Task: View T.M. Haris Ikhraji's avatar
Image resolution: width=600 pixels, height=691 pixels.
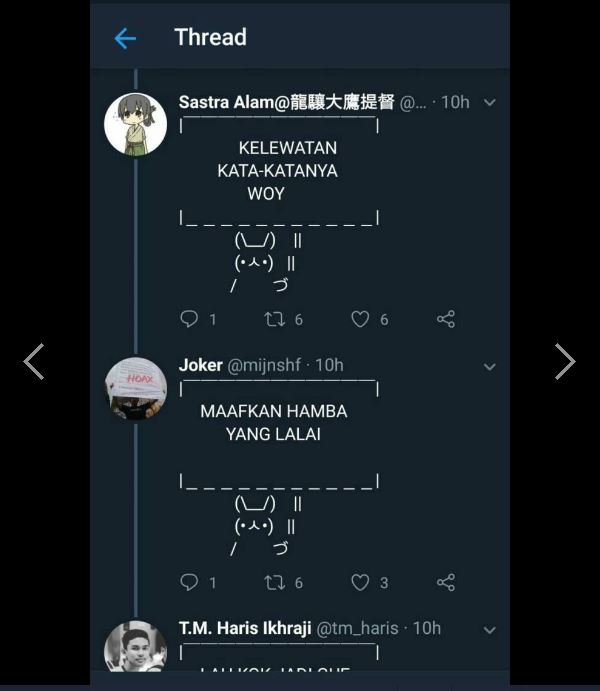Action: tap(135, 648)
